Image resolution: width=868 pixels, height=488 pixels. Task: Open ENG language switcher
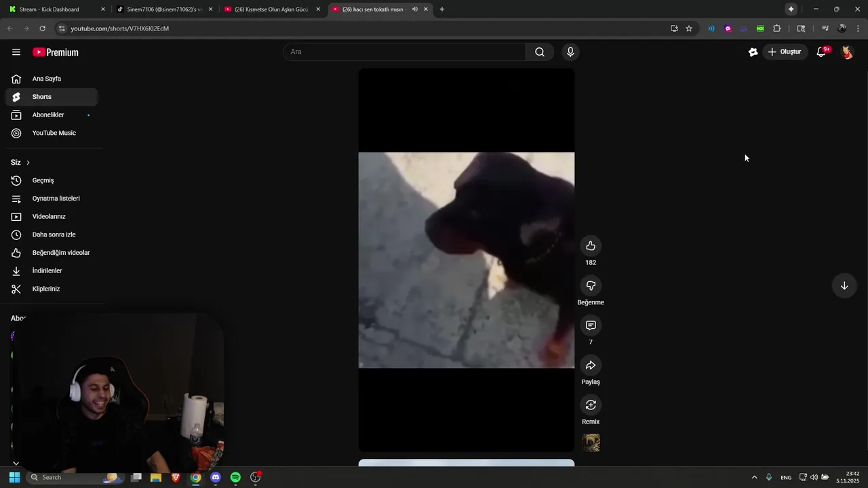click(x=786, y=478)
